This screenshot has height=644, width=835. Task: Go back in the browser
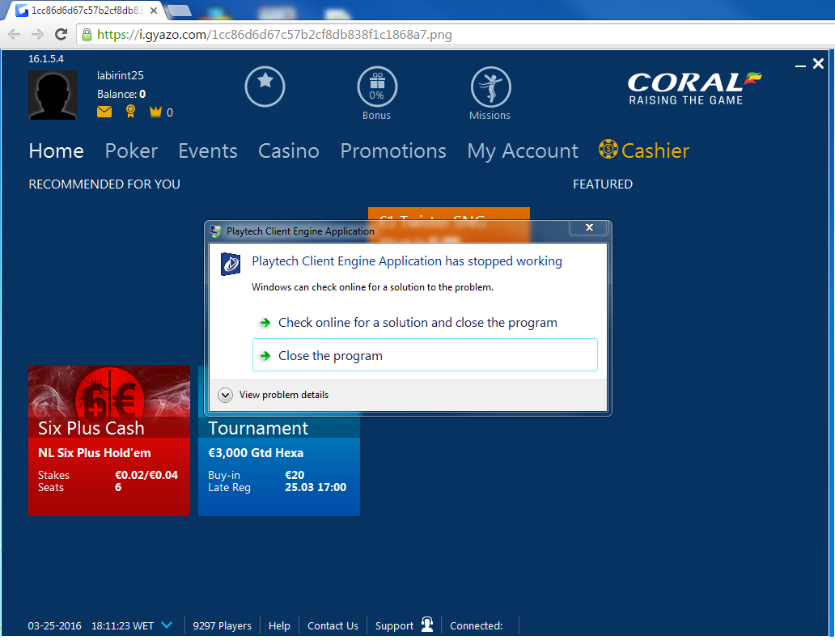pyautogui.click(x=15, y=35)
